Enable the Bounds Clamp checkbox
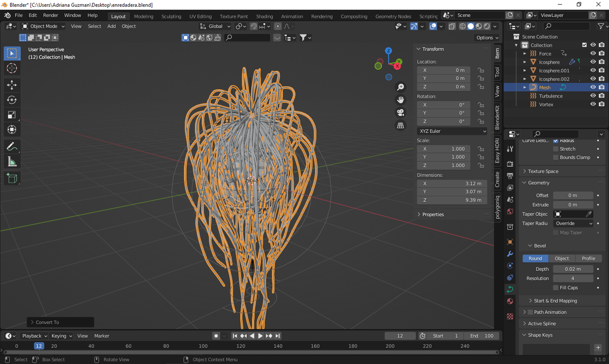This screenshot has width=609, height=364. [556, 157]
